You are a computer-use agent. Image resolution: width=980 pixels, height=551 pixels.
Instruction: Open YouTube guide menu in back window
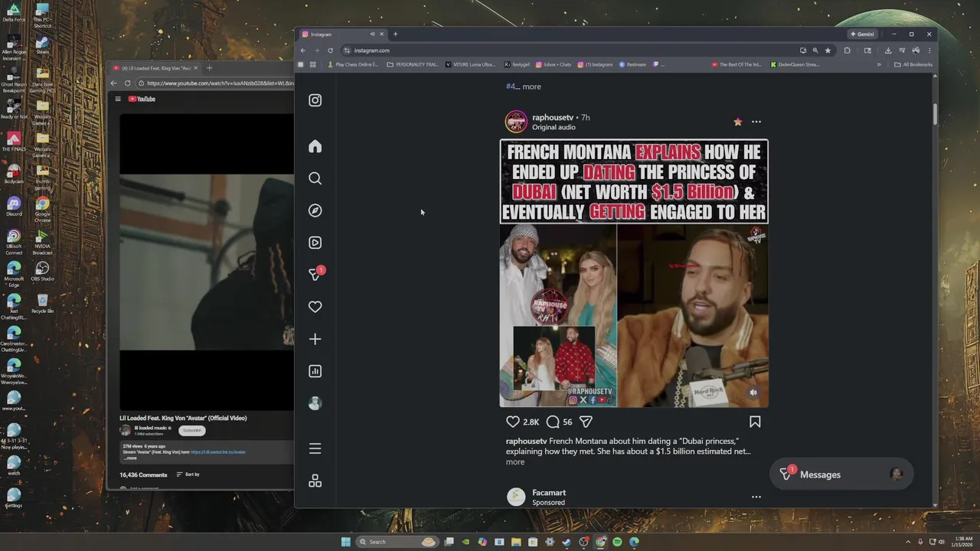pos(118,99)
